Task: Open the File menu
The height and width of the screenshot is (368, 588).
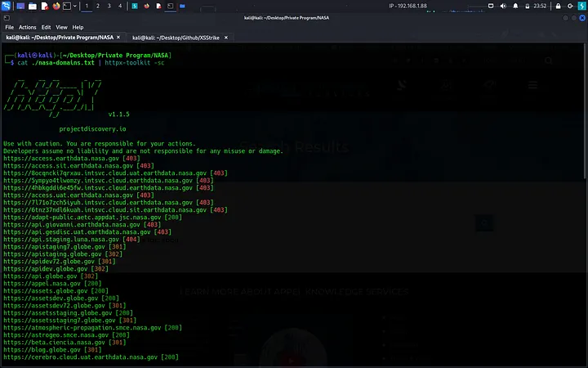Action: [x=9, y=28]
